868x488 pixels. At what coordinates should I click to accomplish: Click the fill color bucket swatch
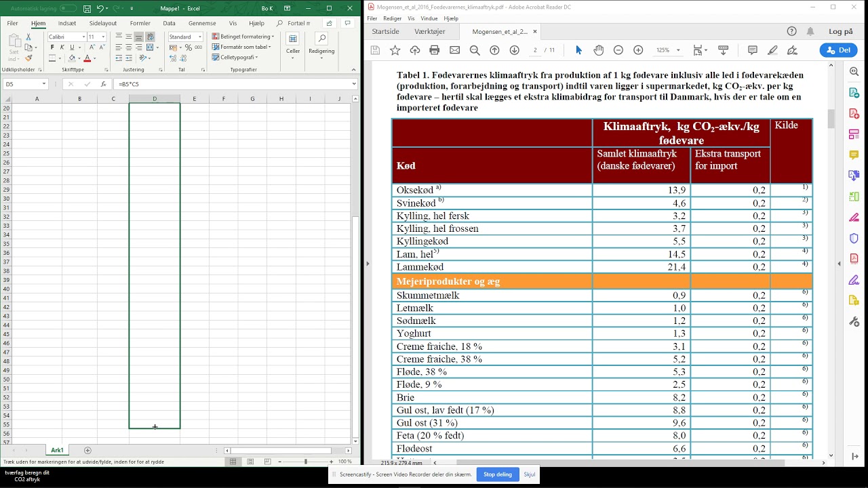click(x=72, y=58)
